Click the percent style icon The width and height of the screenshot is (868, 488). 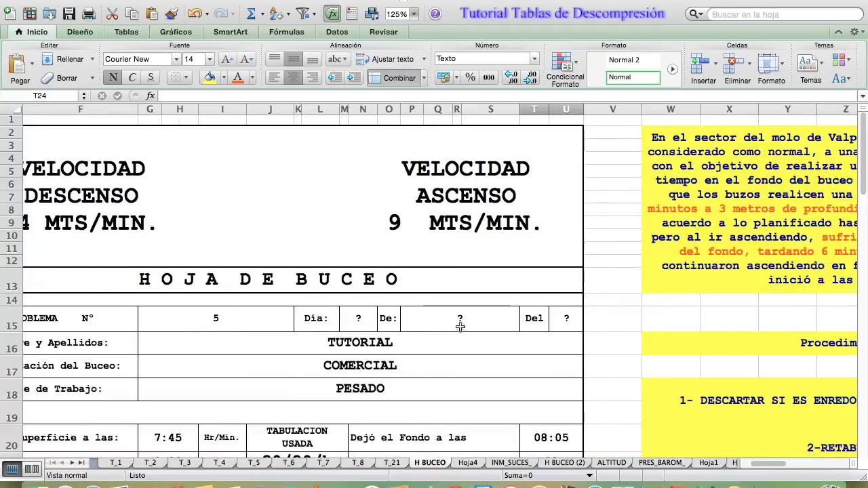[x=470, y=78]
